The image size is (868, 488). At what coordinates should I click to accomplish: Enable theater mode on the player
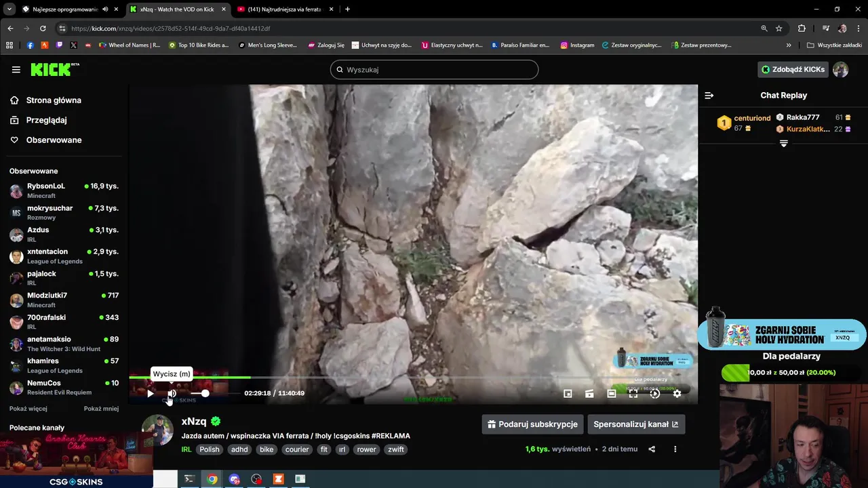click(x=611, y=393)
